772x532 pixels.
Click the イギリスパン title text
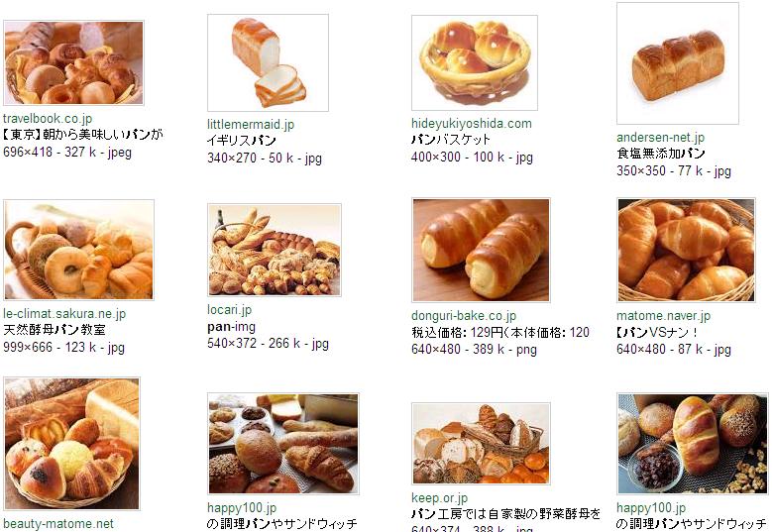click(x=241, y=141)
